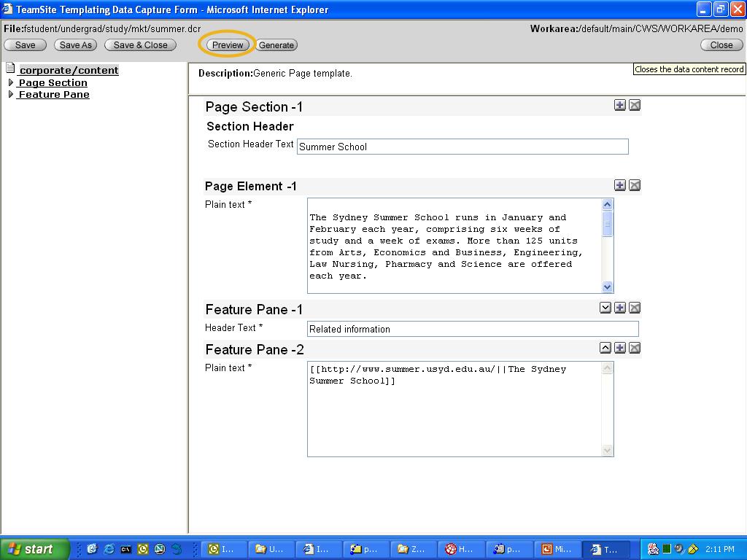Select corporate/content root in tree

[x=69, y=71]
